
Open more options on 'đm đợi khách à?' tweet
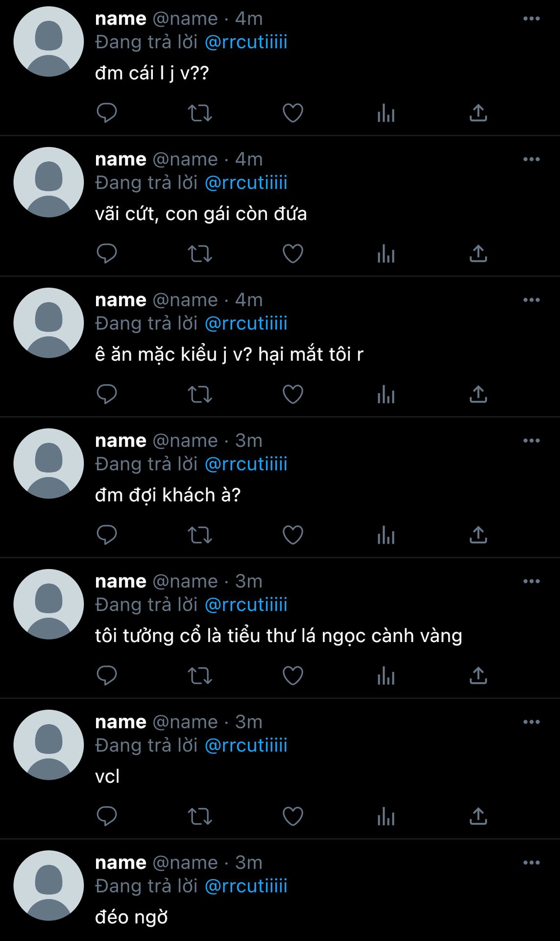pos(531,441)
